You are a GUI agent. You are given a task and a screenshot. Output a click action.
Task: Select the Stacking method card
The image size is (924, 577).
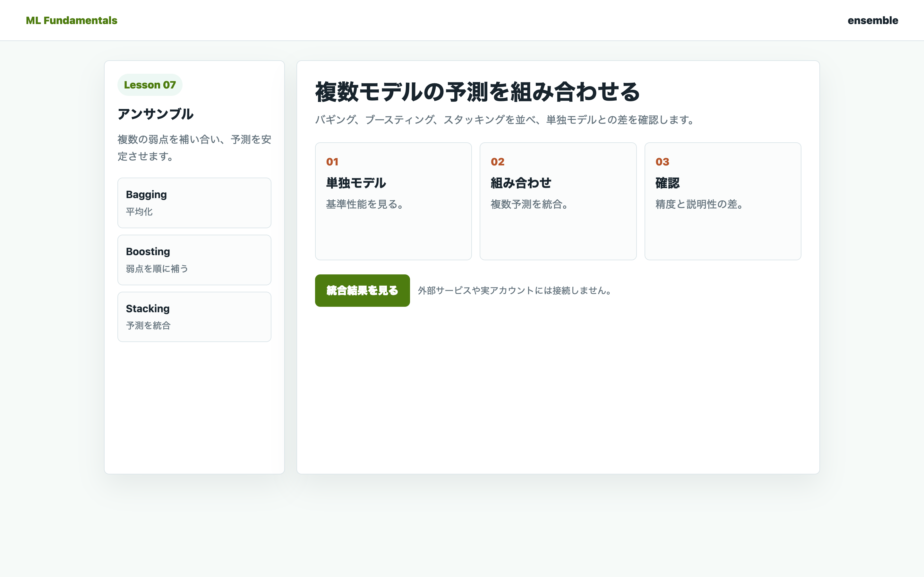coord(194,317)
